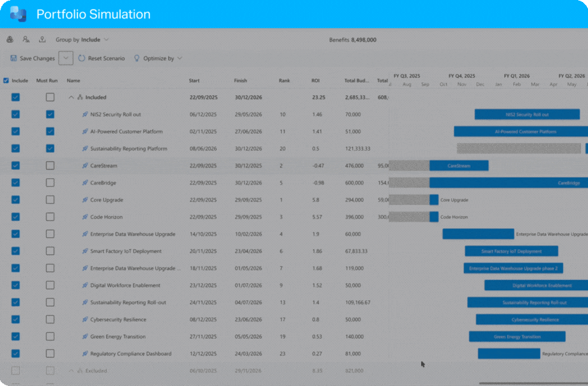Image resolution: width=588 pixels, height=386 pixels.
Task: Sort by the ROI column header
Action: click(315, 81)
